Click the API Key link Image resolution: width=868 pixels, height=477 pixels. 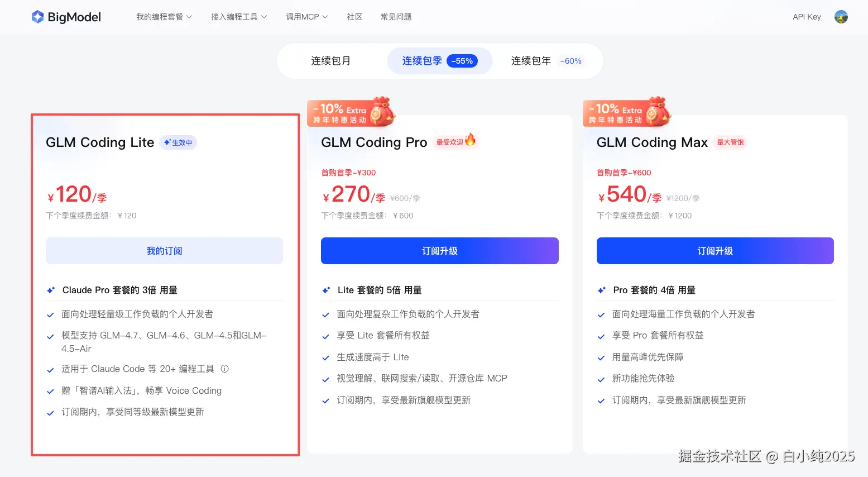[807, 17]
